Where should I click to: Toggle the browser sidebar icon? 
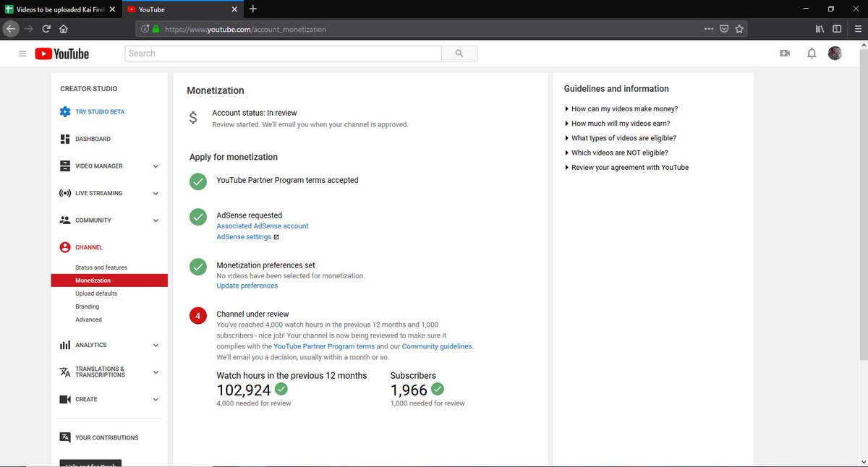[837, 29]
